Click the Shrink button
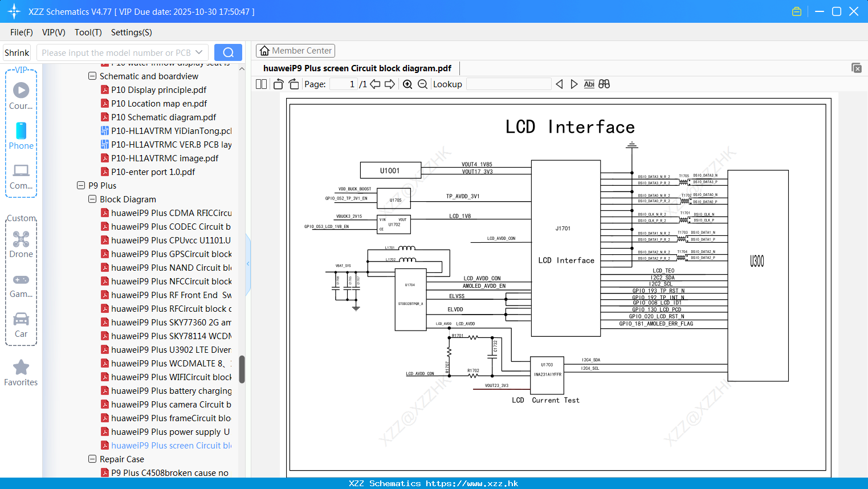Image resolution: width=868 pixels, height=489 pixels. tap(17, 52)
